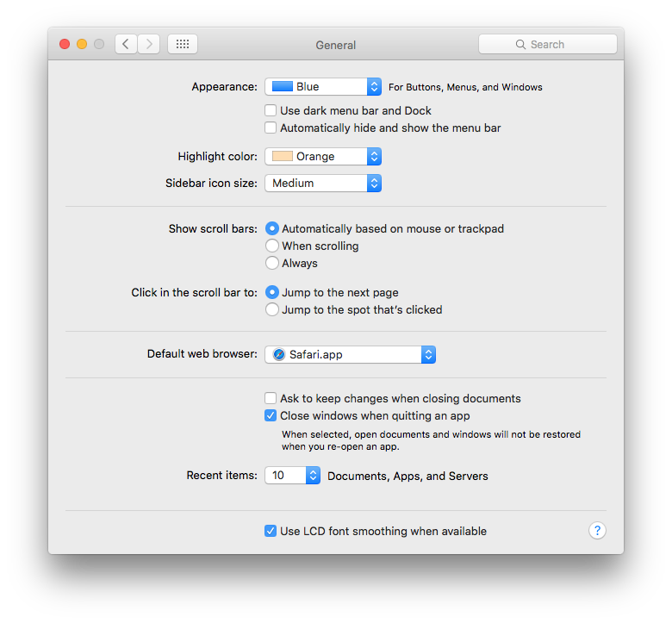672x623 pixels.
Task: Choose Jump to the spot that's clicked
Action: click(272, 309)
